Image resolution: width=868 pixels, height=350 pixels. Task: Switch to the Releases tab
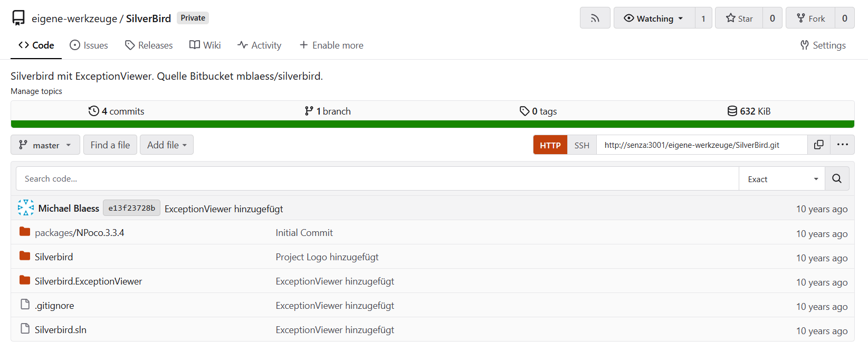[x=149, y=45]
